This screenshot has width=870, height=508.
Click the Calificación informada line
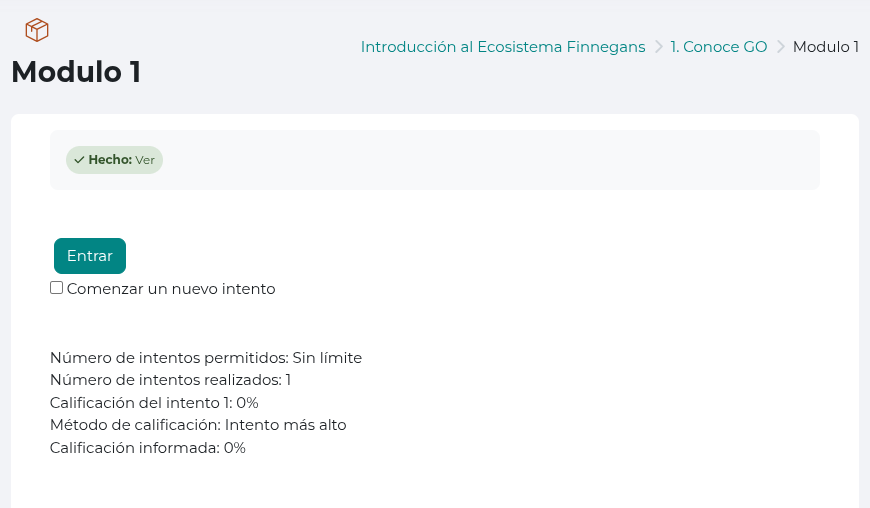[147, 448]
